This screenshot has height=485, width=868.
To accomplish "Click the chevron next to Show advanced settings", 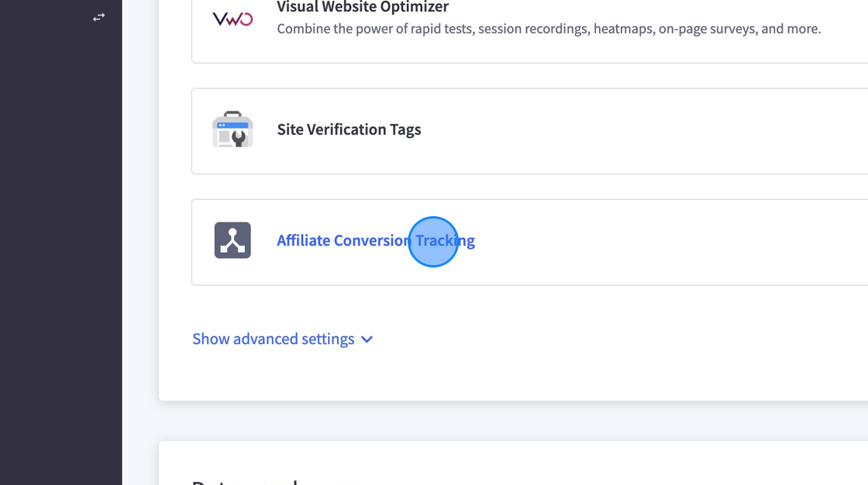I will 367,339.
